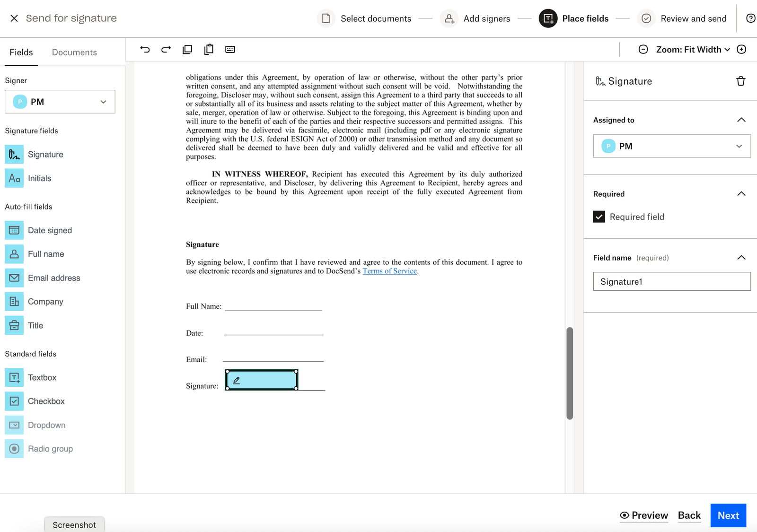757x532 pixels.
Task: Open the Zoom: Fit Width dropdown
Action: (690, 49)
